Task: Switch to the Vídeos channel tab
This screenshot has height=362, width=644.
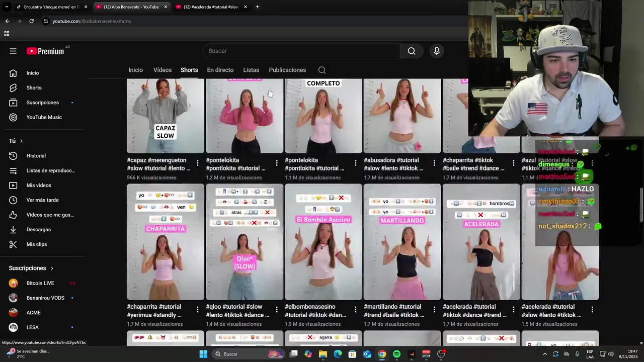Action: click(x=163, y=70)
